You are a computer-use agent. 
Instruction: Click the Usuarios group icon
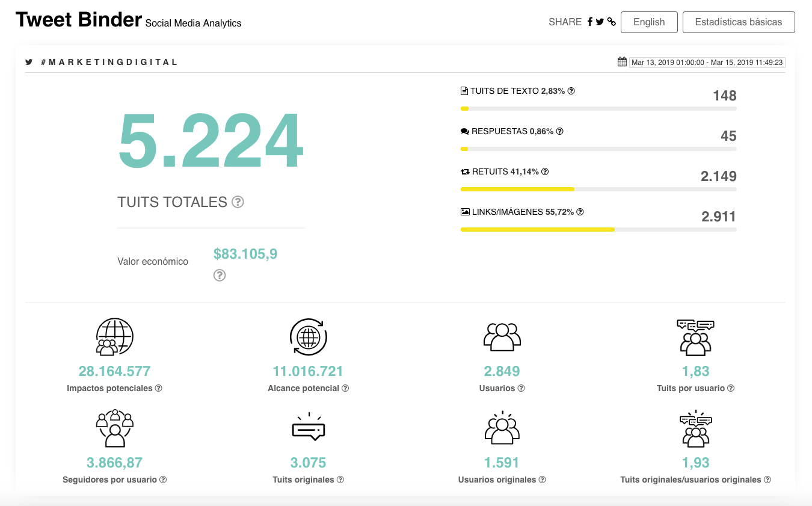(502, 337)
